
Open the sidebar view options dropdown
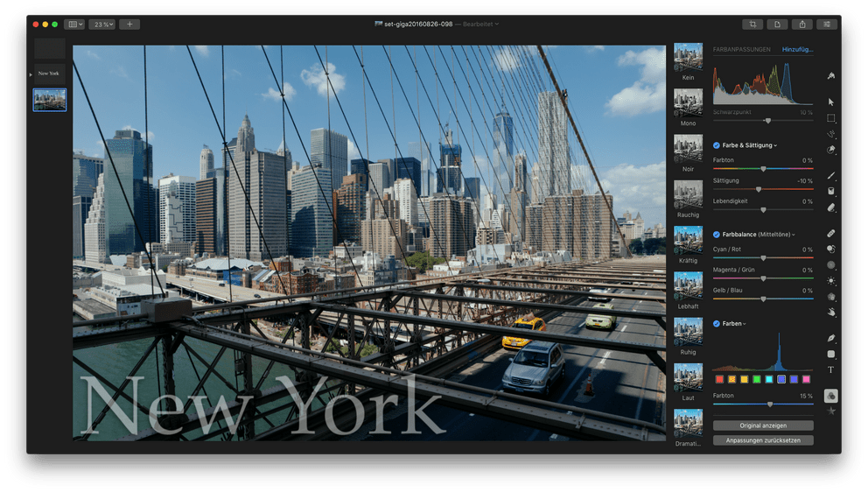click(74, 25)
